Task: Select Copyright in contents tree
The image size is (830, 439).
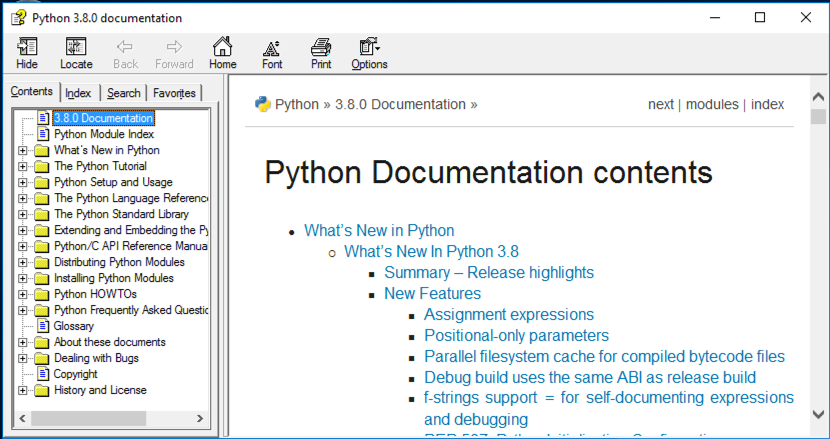Action: click(76, 374)
